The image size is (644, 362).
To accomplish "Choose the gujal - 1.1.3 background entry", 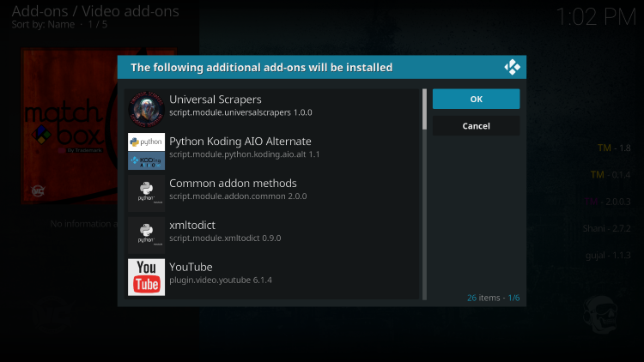I will click(610, 256).
